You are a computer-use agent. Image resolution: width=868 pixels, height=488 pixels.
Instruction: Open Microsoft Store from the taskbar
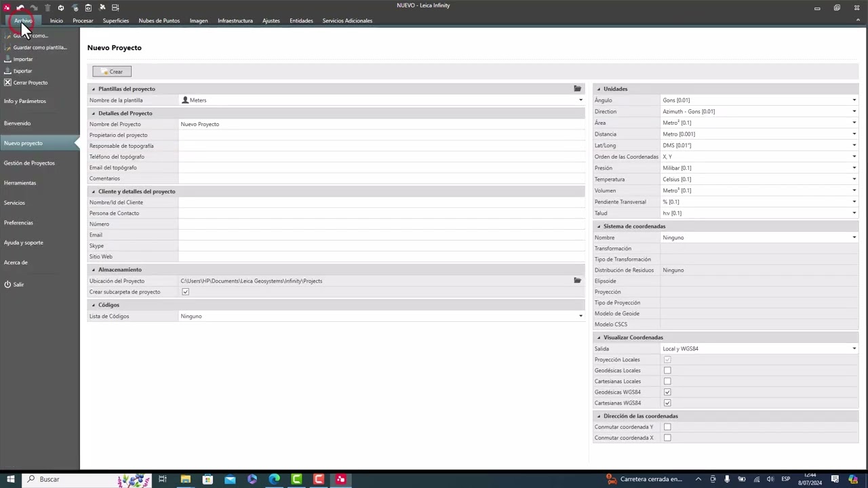coord(208,479)
